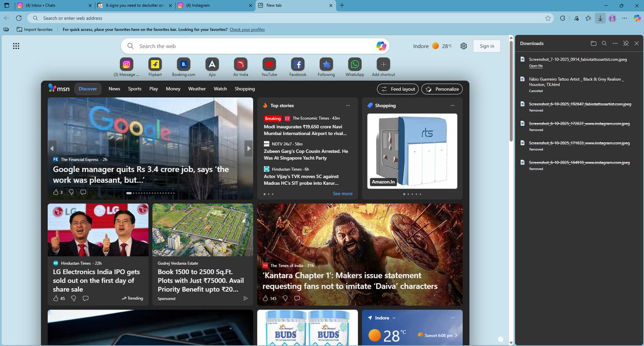Open Top stories more options menu

[348, 105]
